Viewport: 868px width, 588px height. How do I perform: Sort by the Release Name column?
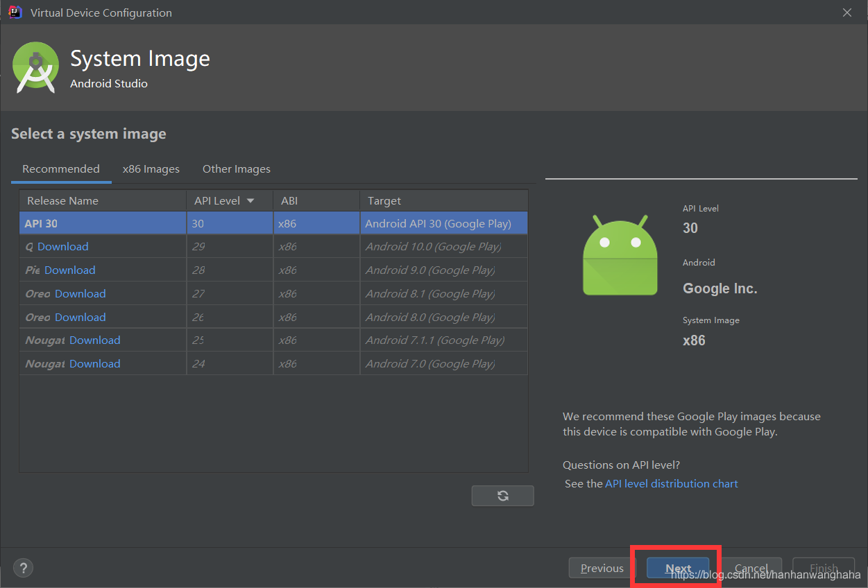[x=62, y=200]
